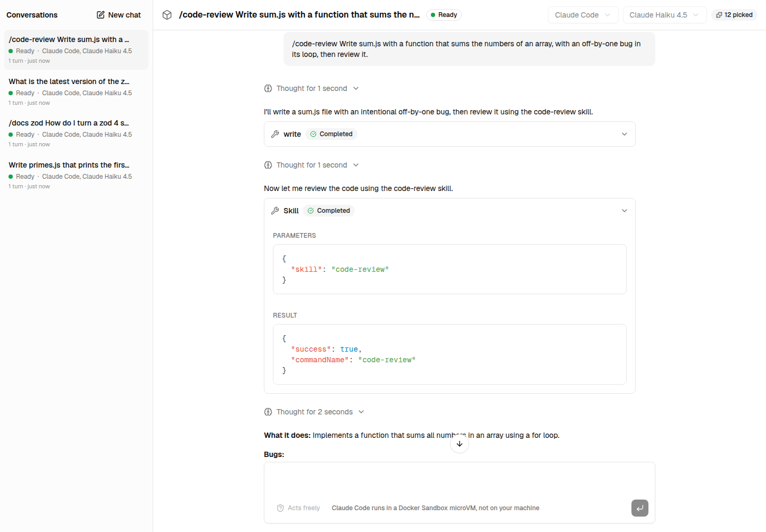Click the Completed status on write tool
Image resolution: width=766 pixels, height=532 pixels.
(331, 134)
